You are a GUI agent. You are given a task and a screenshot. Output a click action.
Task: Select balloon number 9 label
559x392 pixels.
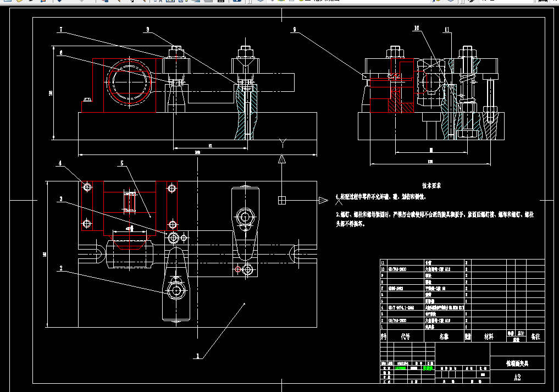point(295,29)
